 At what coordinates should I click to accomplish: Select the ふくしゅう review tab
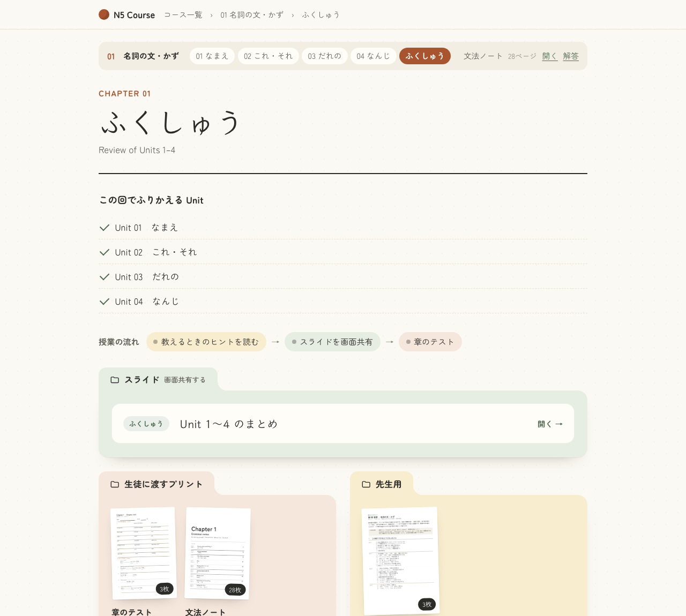coord(425,56)
